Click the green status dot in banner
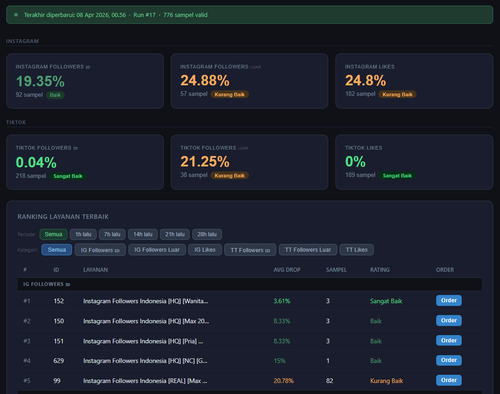 tap(16, 15)
